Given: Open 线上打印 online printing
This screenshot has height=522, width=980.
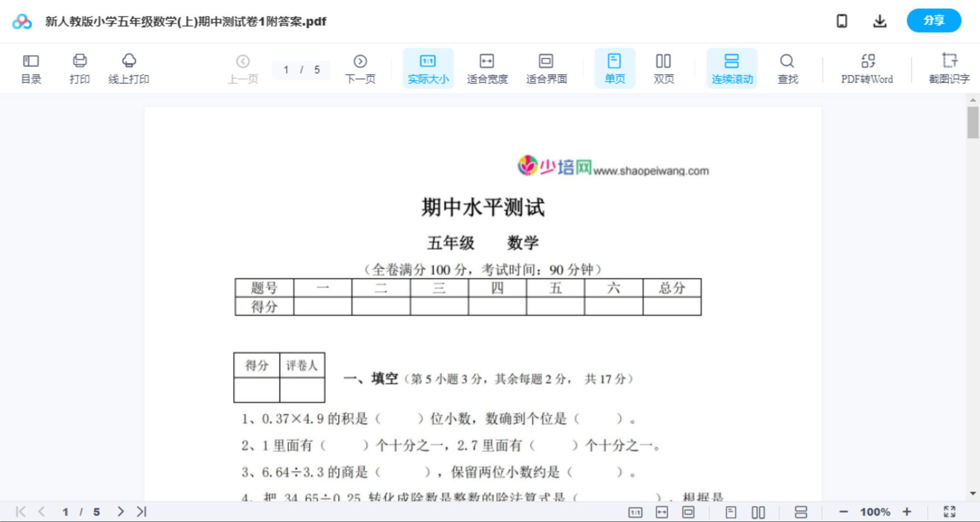Looking at the screenshot, I should point(129,68).
